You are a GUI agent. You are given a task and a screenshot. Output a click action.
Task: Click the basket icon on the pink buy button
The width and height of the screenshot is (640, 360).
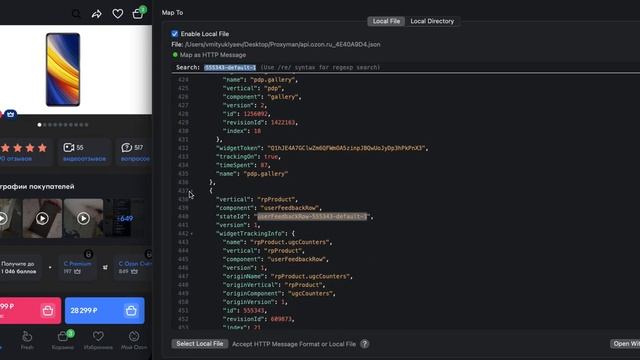coord(48,311)
